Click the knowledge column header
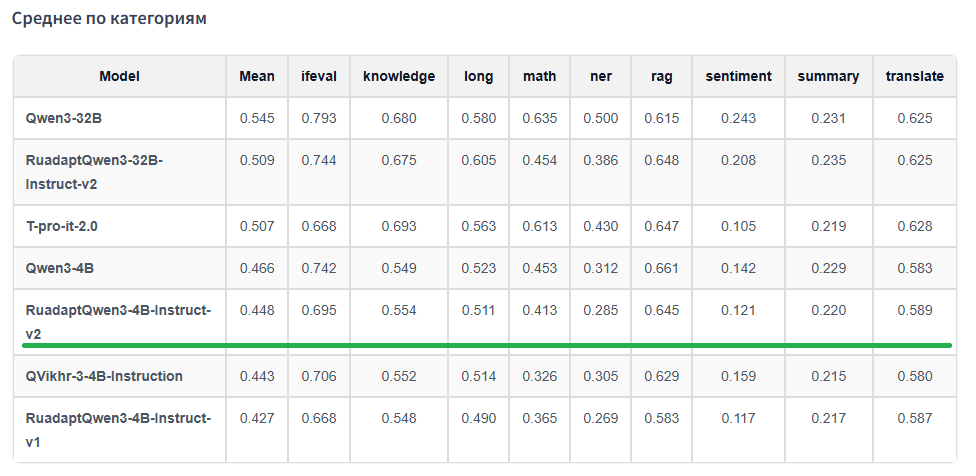The height and width of the screenshot is (476, 976). tap(399, 76)
